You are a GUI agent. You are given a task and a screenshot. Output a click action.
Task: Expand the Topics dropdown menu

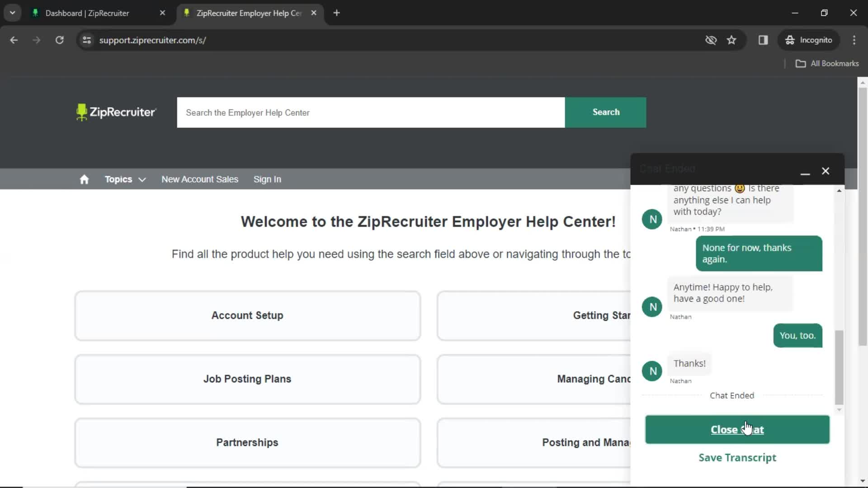pos(125,179)
